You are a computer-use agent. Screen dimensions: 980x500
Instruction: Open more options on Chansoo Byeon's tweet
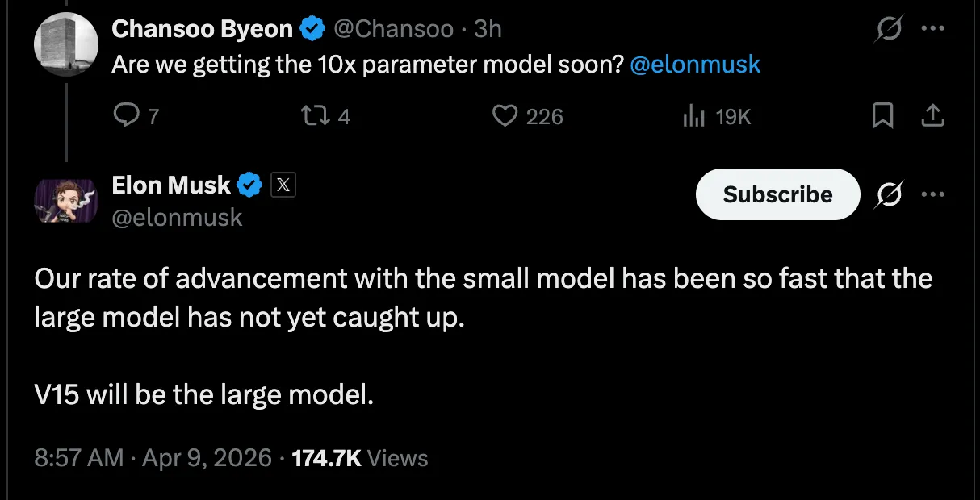[x=933, y=27]
